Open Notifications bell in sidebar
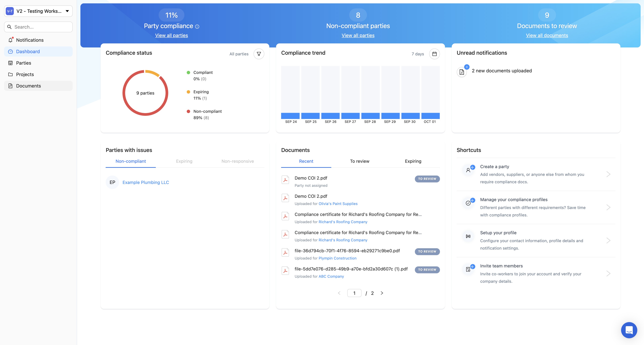This screenshot has height=345, width=644. coord(10,40)
